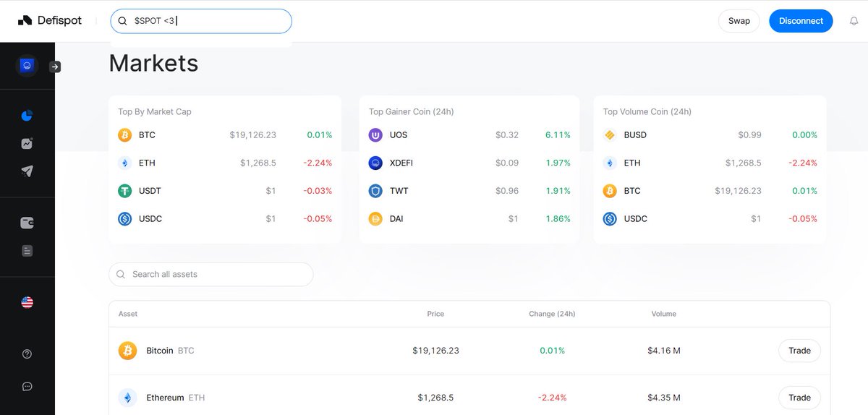
Task: Click the blue wallet avatar in sidebar
Action: point(27,66)
